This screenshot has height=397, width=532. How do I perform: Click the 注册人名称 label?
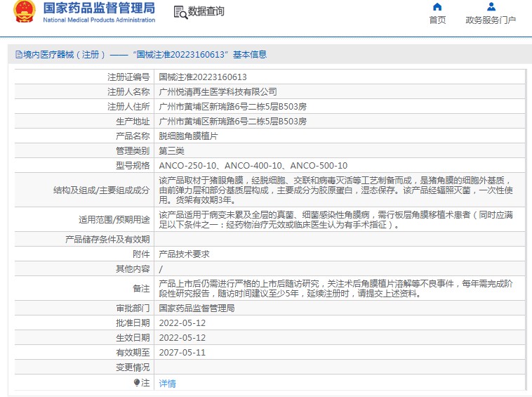pyautogui.click(x=128, y=91)
